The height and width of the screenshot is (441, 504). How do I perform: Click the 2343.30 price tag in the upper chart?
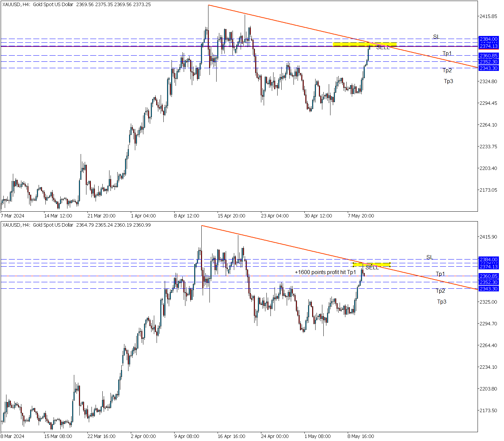tap(488, 68)
